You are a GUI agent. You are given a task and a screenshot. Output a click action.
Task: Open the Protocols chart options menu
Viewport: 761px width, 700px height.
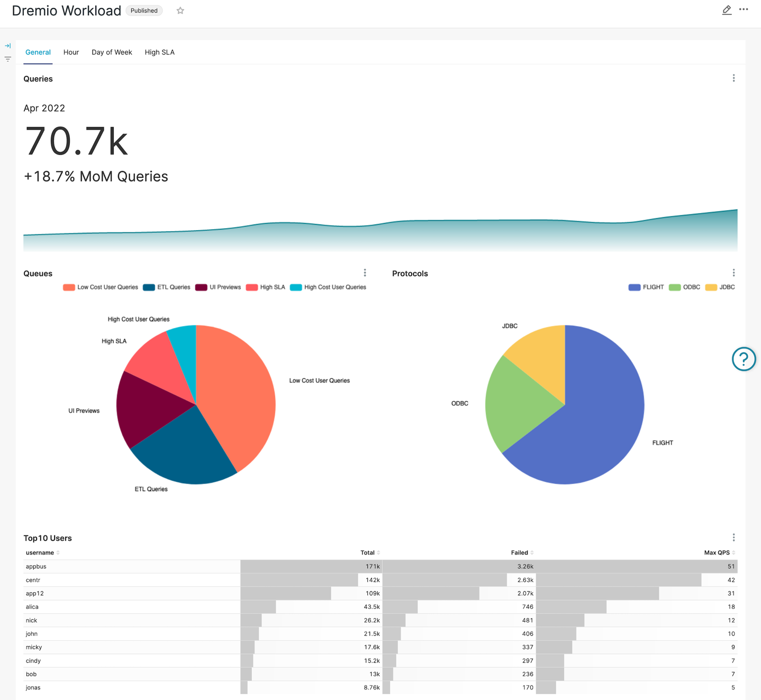tap(733, 273)
